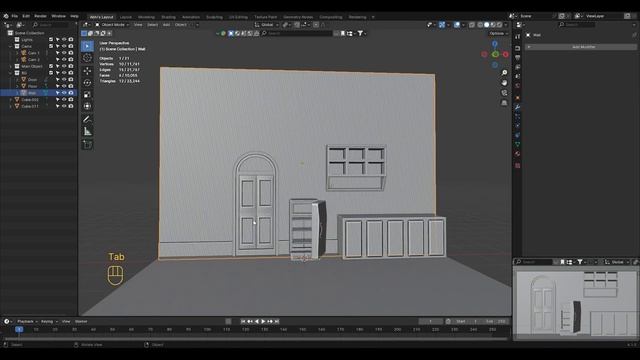Select the Add Cube tool
The image size is (640, 360).
coord(87,144)
